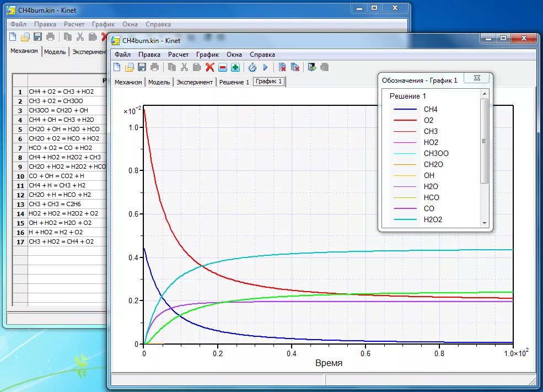Screen dimensions: 543x392
Task: Select O2 entry in the legend
Action: tap(428, 120)
